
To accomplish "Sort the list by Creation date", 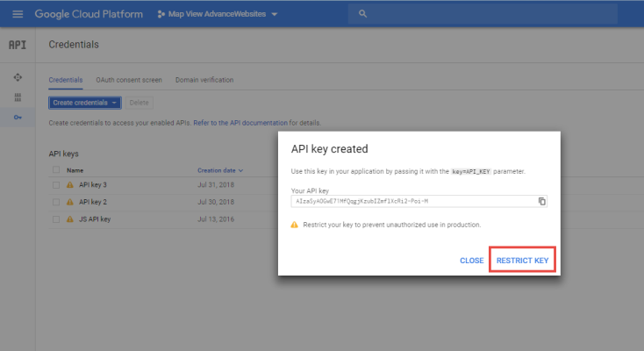I will 219,170.
